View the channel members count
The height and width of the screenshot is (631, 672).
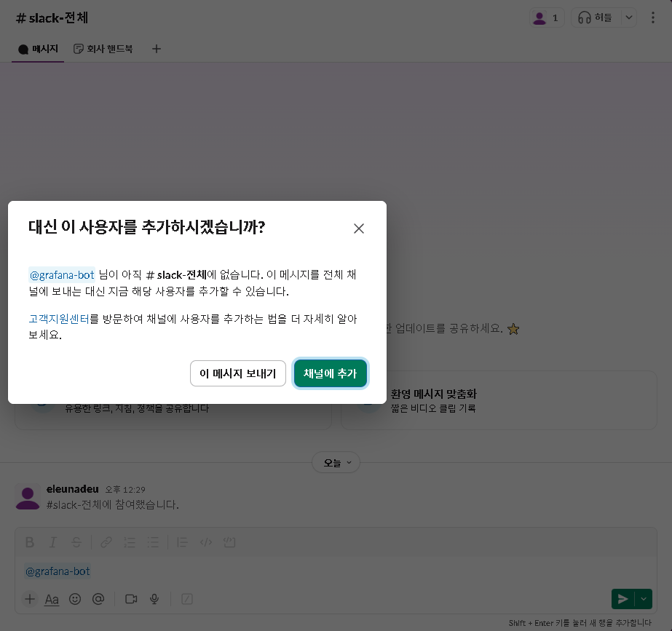click(x=547, y=18)
